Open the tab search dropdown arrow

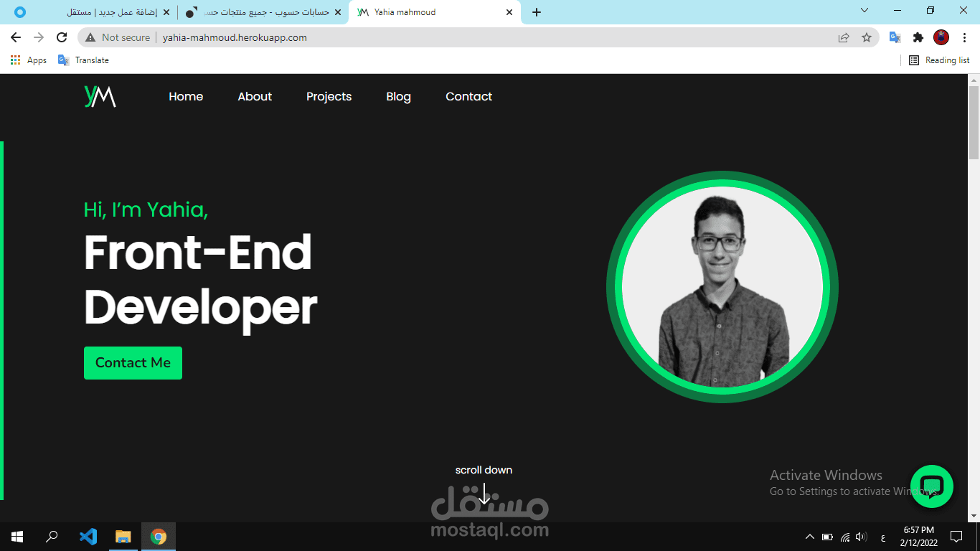(864, 11)
